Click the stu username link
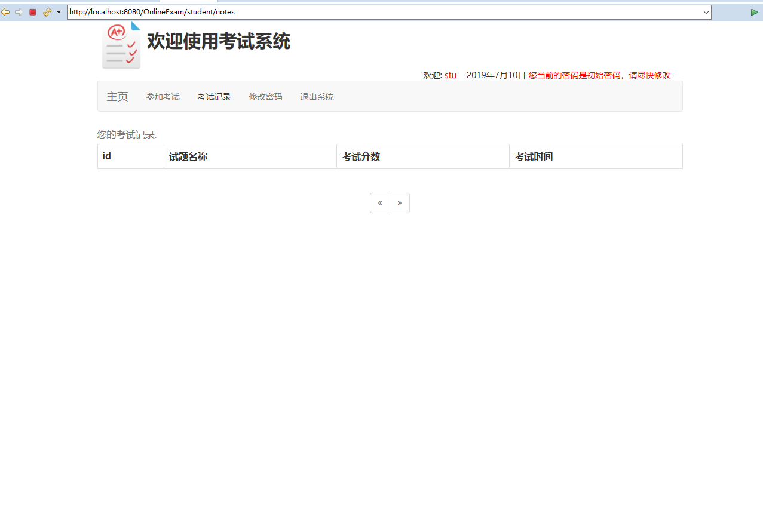 (450, 75)
